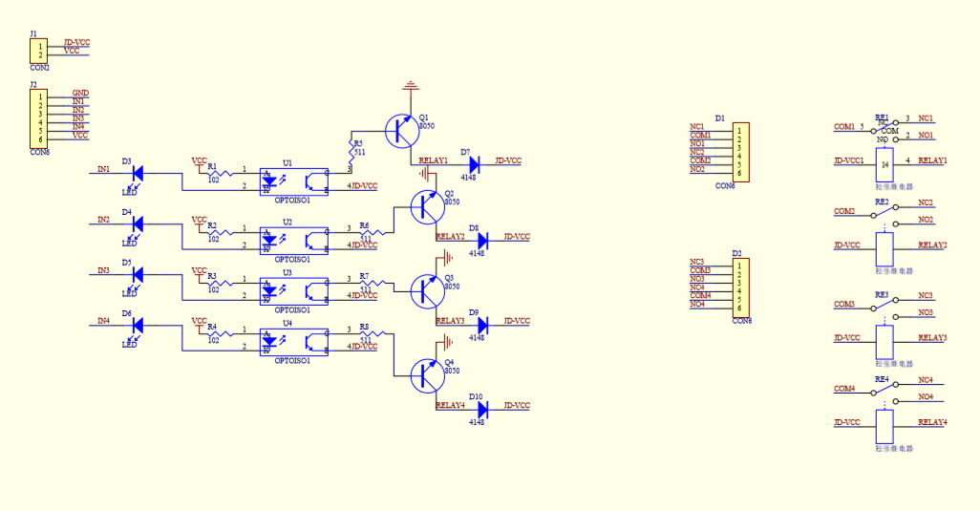Screen dimensions: 980x511
Task: Click the NO2 label on connector D1
Action: coord(697,169)
